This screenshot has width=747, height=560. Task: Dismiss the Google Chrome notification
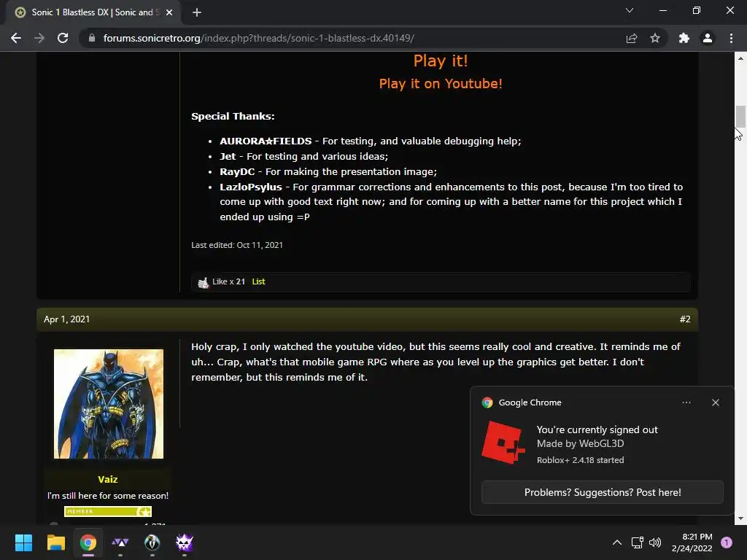click(716, 402)
